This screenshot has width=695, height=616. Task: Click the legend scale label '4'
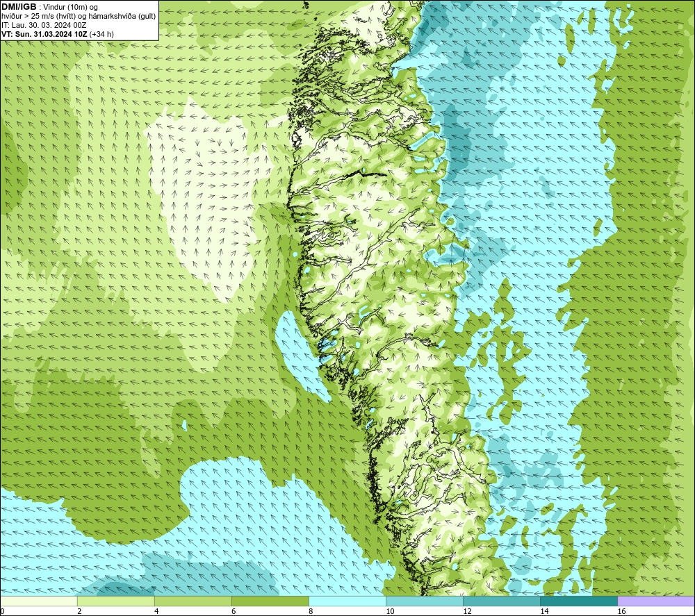(x=156, y=612)
